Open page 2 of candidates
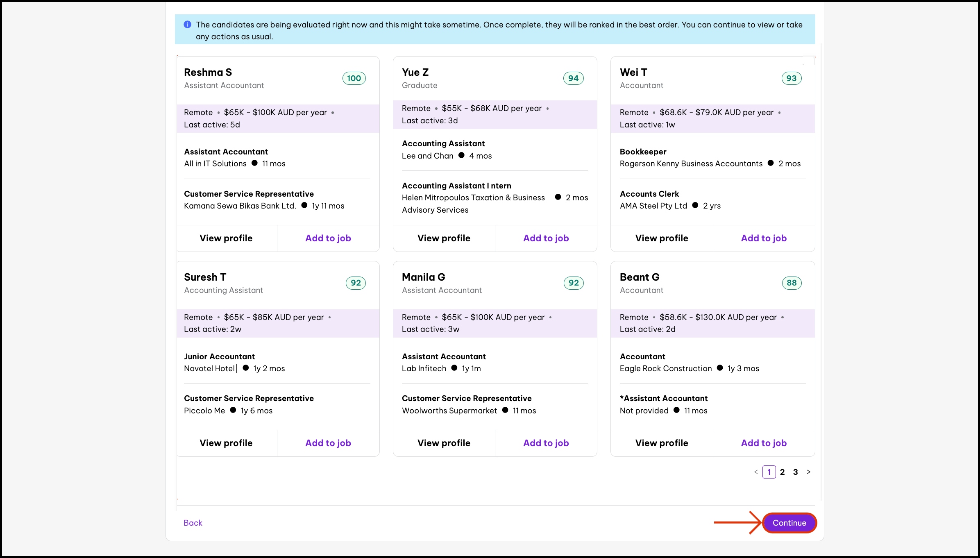The width and height of the screenshot is (980, 558). click(782, 472)
